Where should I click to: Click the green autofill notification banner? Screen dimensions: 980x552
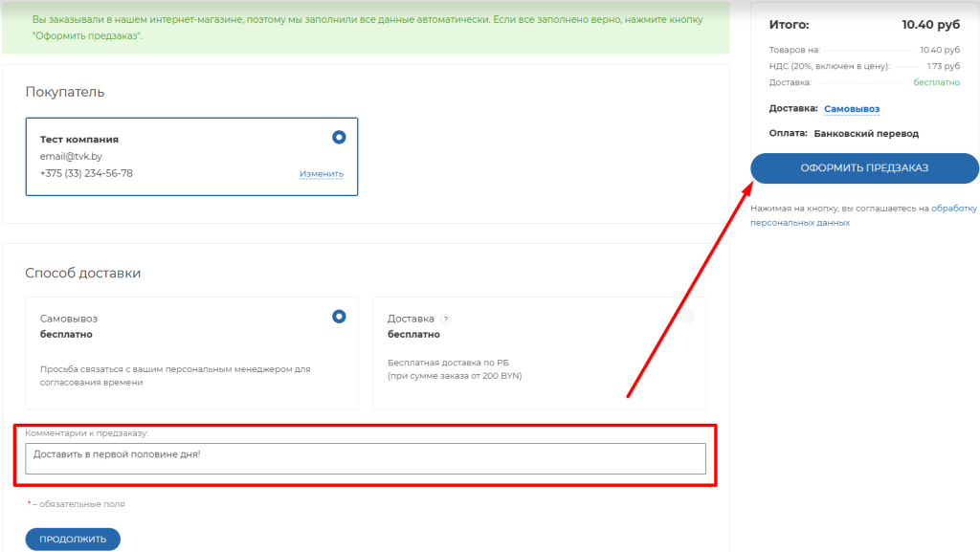coord(366,27)
